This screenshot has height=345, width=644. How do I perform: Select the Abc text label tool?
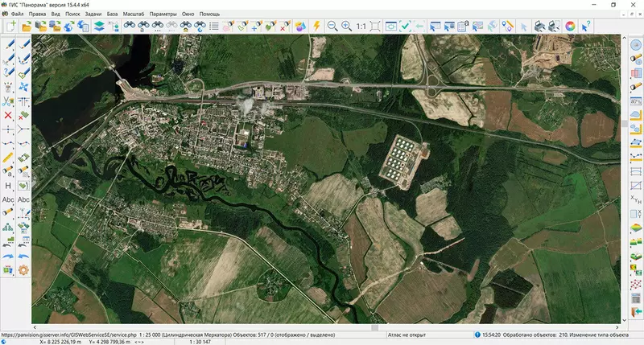point(8,199)
